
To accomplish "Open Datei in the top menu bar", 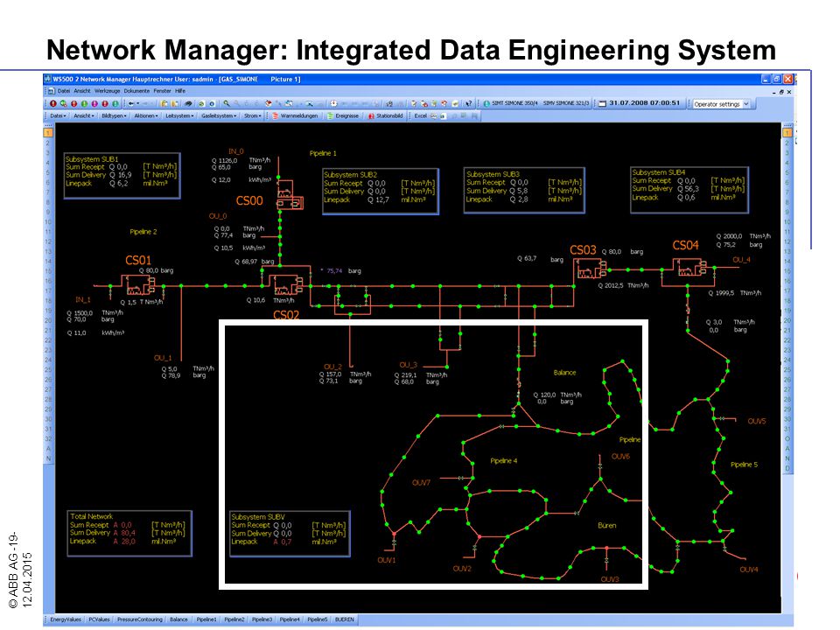I will click(x=64, y=91).
